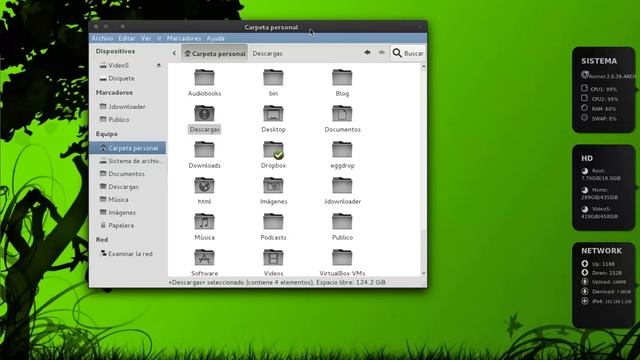This screenshot has width=640, height=360.
Task: Open Música in sidebar
Action: coord(118,199)
